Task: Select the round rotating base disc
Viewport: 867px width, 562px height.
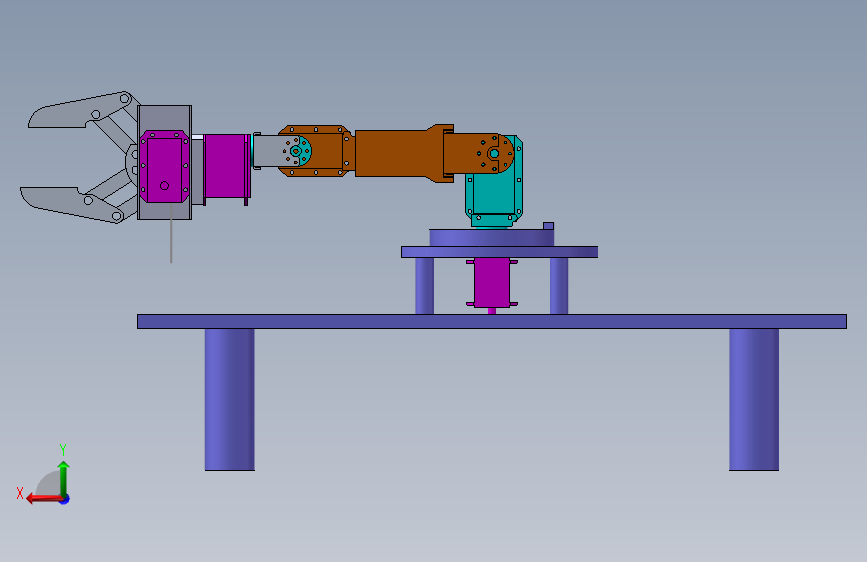Action: (491, 238)
